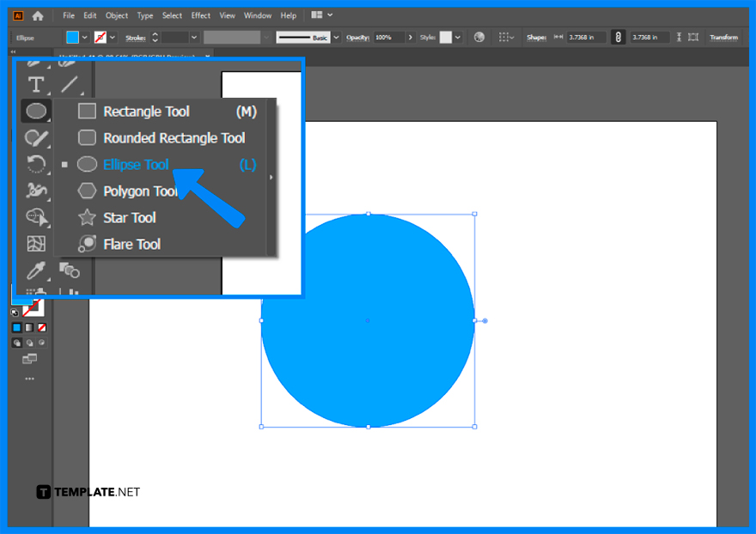Select the Type tool
This screenshot has width=756, height=534.
tap(36, 83)
